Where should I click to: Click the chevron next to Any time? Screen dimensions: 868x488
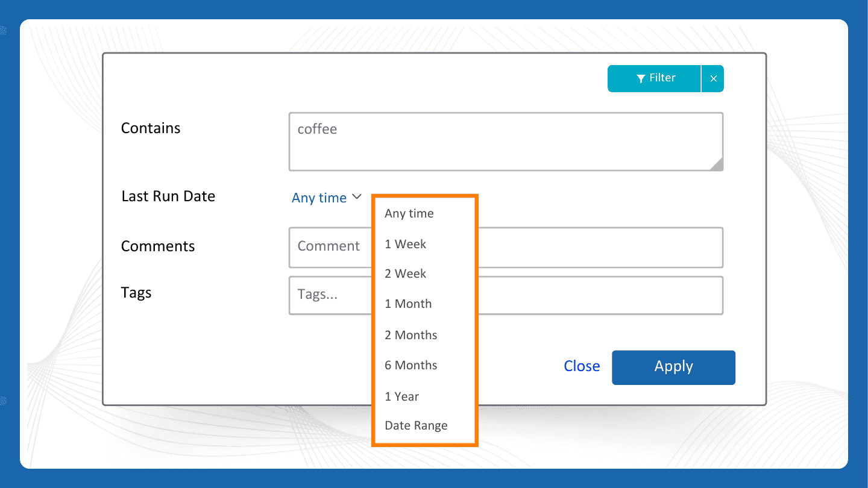356,196
